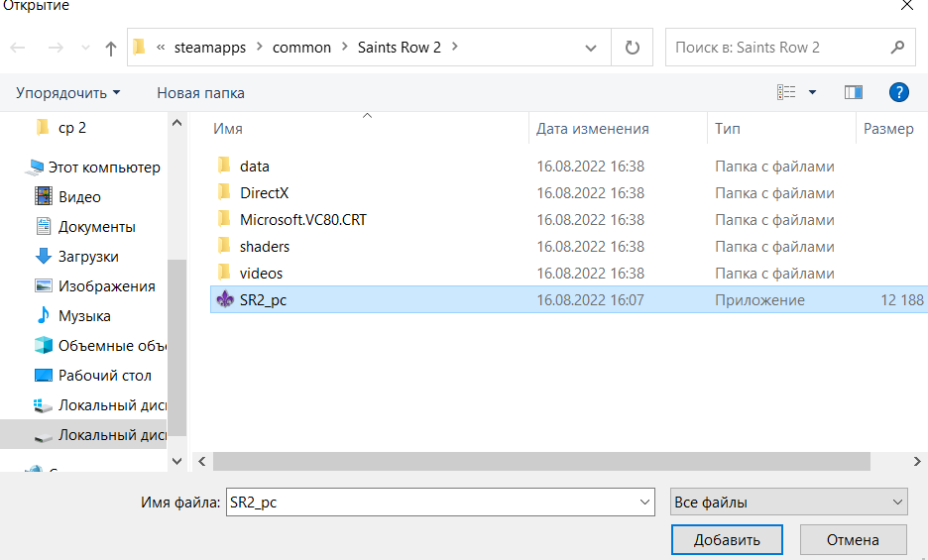The height and width of the screenshot is (560, 928).
Task: Click the Видео film icon
Action: (x=44, y=196)
